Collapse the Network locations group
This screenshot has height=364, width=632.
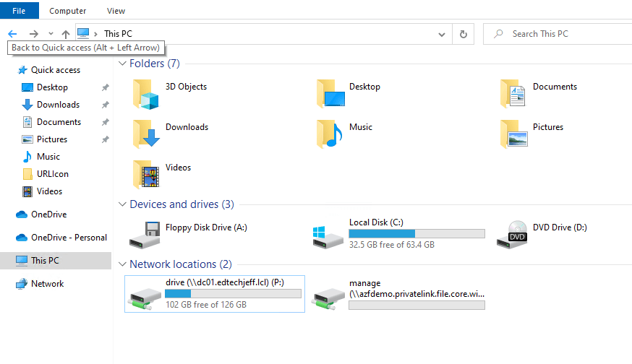[122, 264]
